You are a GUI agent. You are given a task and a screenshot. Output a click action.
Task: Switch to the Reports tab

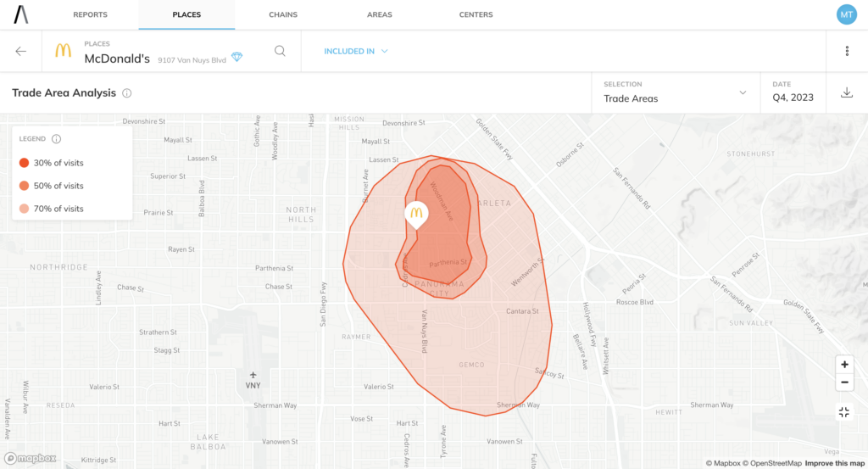(90, 14)
